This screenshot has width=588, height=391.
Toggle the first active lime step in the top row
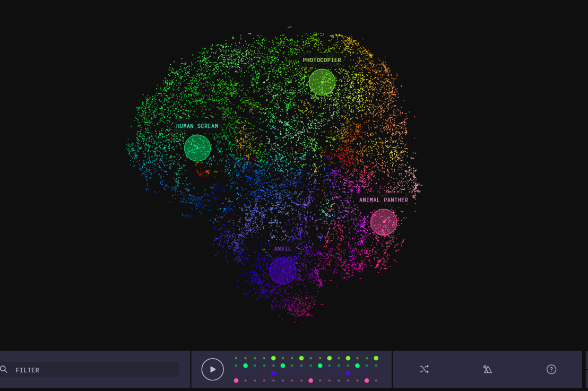click(x=273, y=358)
